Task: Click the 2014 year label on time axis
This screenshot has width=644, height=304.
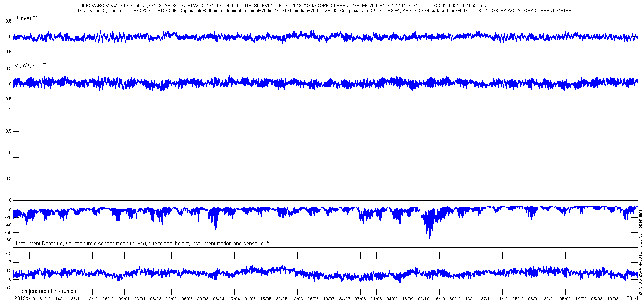Action: [x=633, y=298]
